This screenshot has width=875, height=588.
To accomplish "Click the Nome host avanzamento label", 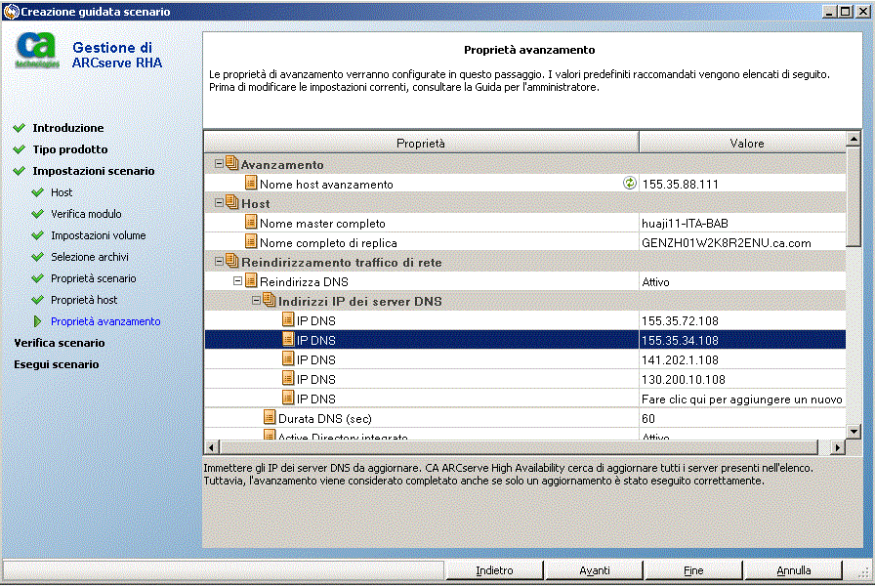I will pos(326,184).
